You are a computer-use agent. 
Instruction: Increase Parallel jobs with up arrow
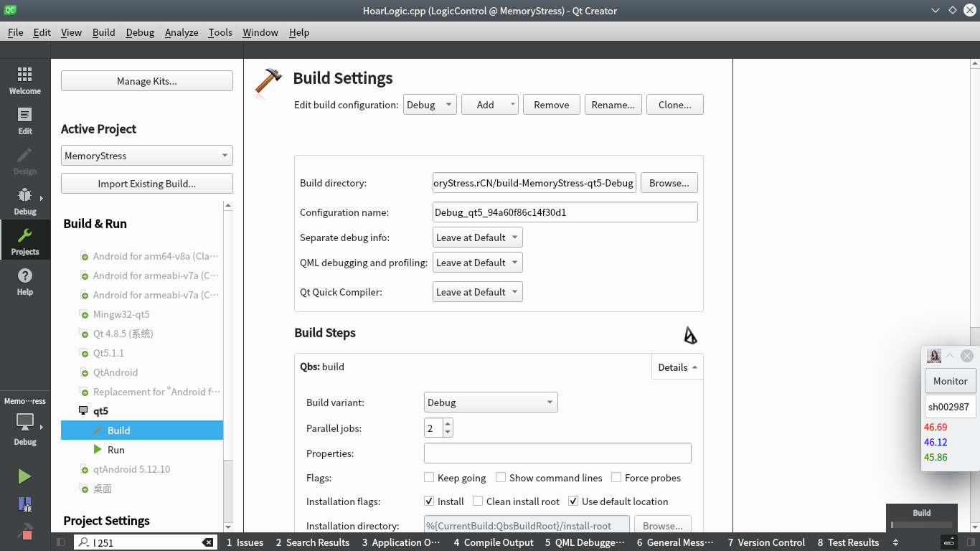448,424
